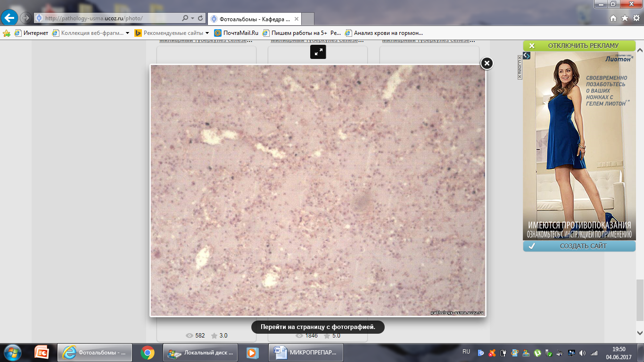Refresh the page with the reload icon

[x=200, y=18]
